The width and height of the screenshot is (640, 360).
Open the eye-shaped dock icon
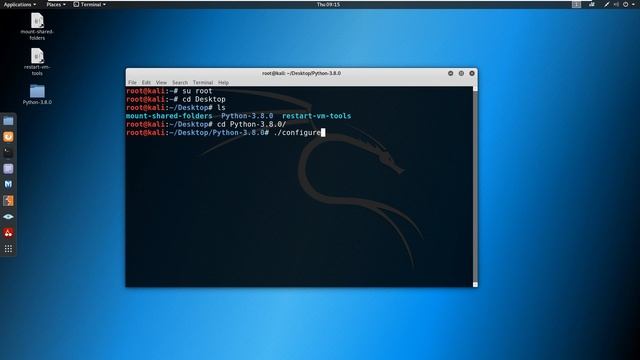point(8,217)
